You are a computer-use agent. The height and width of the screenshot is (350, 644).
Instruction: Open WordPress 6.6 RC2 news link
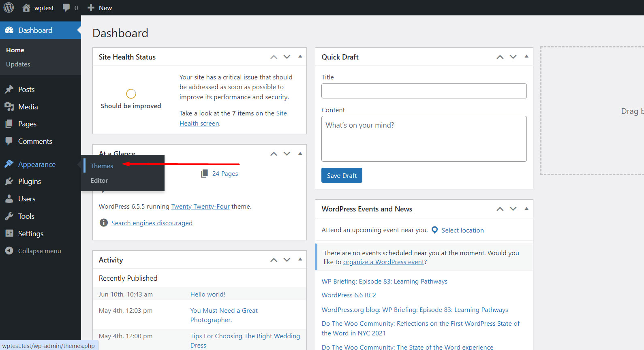(349, 295)
